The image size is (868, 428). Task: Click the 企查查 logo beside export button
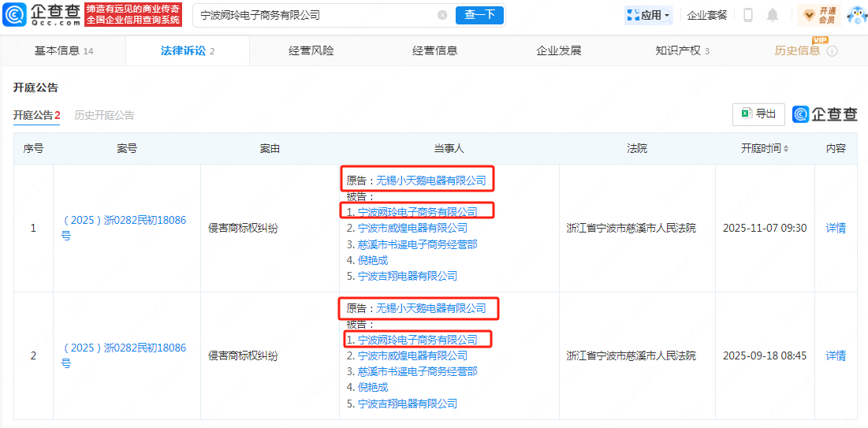pos(825,114)
